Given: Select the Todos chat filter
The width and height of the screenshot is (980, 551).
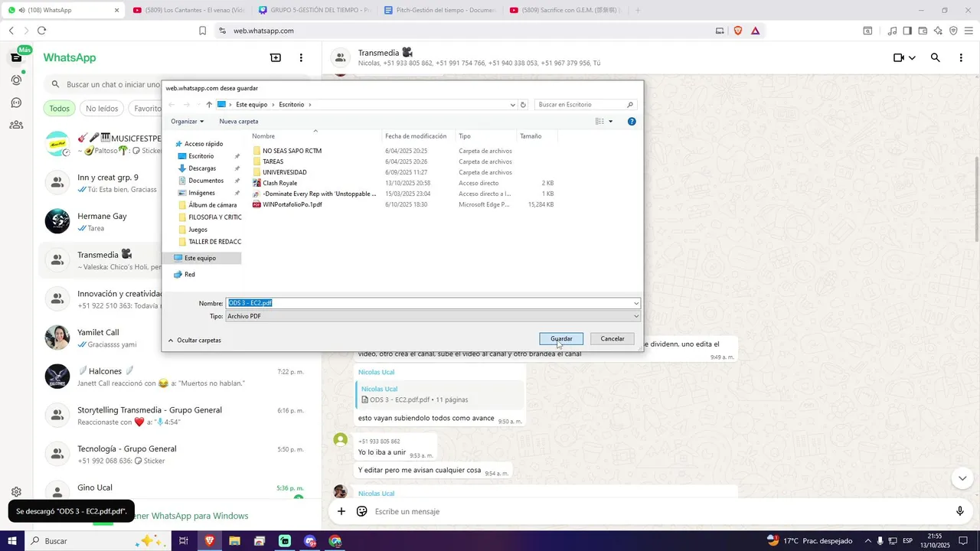Looking at the screenshot, I should click(x=59, y=109).
